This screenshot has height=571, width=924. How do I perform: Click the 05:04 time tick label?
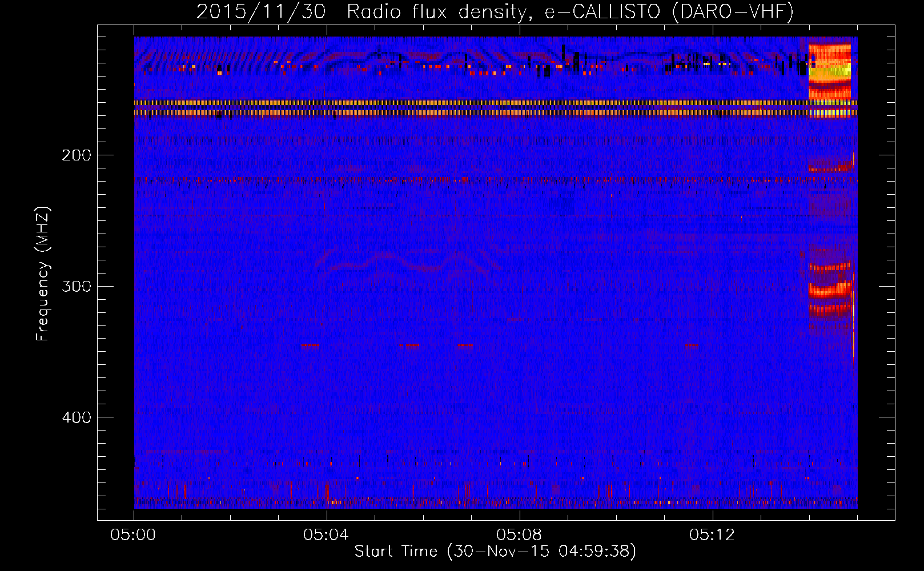[326, 534]
